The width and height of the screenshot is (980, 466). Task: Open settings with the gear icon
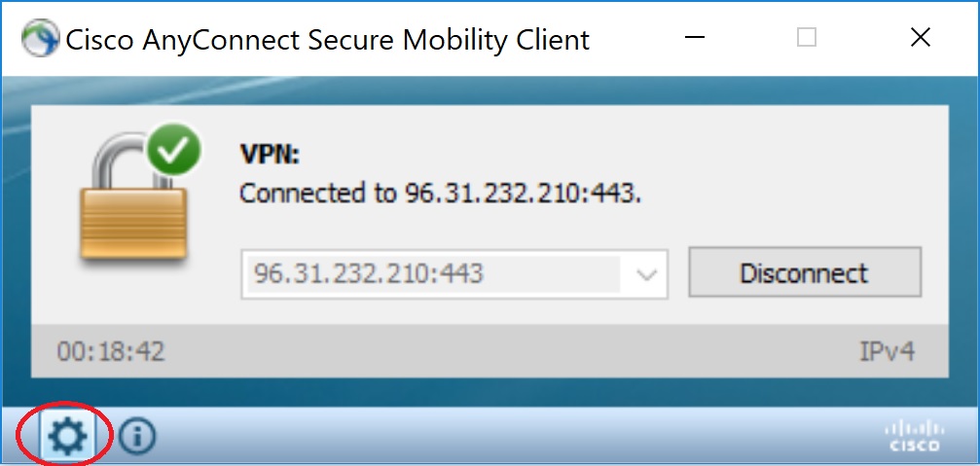(67, 436)
